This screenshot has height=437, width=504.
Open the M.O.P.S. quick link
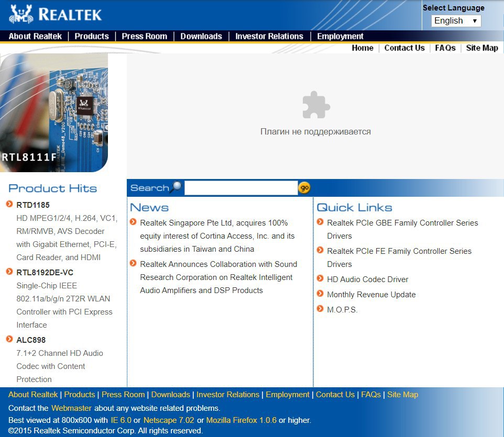pyautogui.click(x=342, y=309)
